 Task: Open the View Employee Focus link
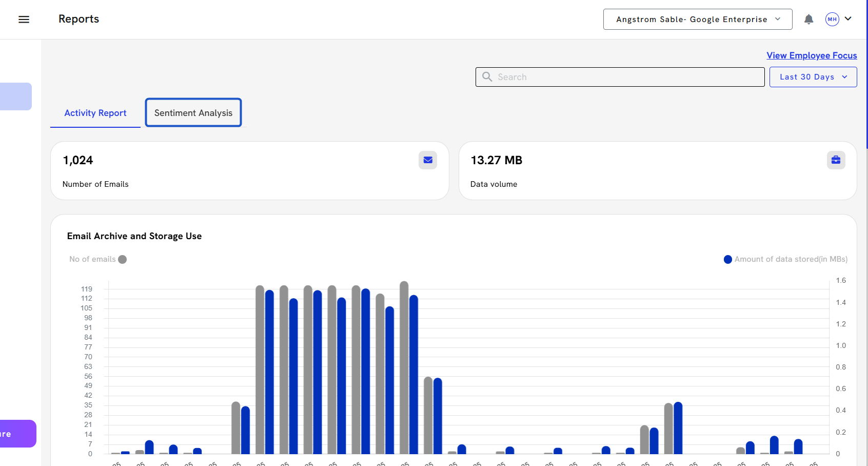coord(811,55)
